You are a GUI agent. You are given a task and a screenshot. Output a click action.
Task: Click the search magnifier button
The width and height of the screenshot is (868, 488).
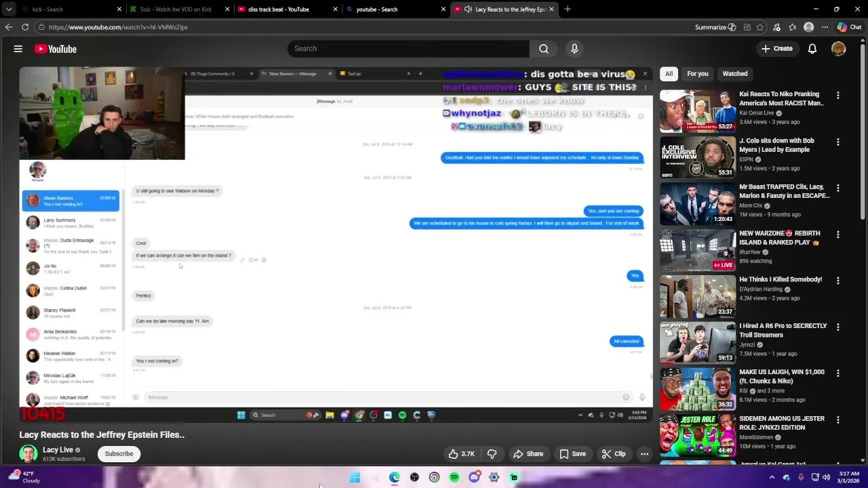click(x=544, y=49)
